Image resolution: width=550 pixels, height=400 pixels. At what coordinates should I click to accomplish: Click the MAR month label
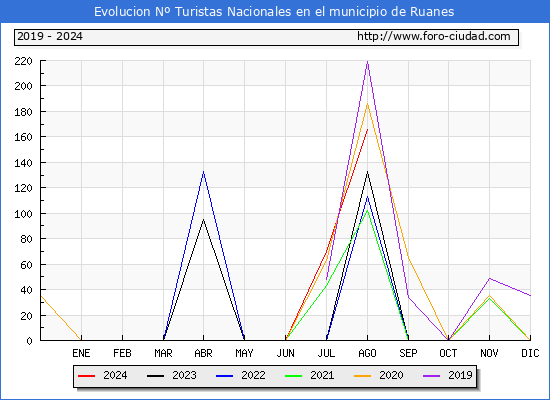(163, 353)
